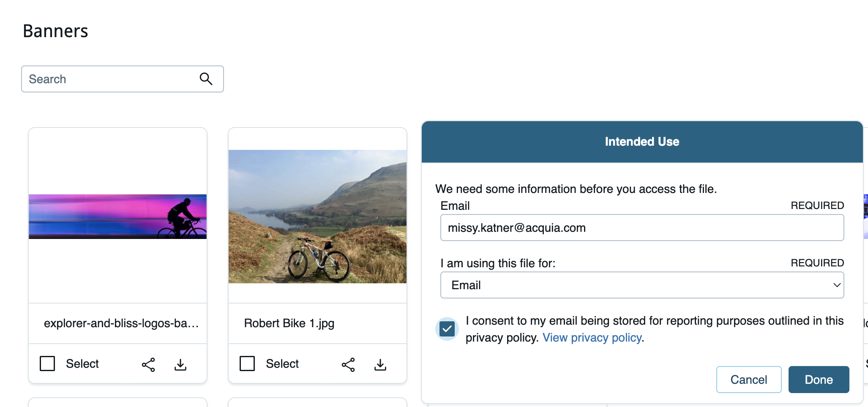This screenshot has height=407, width=868.
Task: Tick Select for explorer-and-bliss-logos banner
Action: [x=47, y=364]
